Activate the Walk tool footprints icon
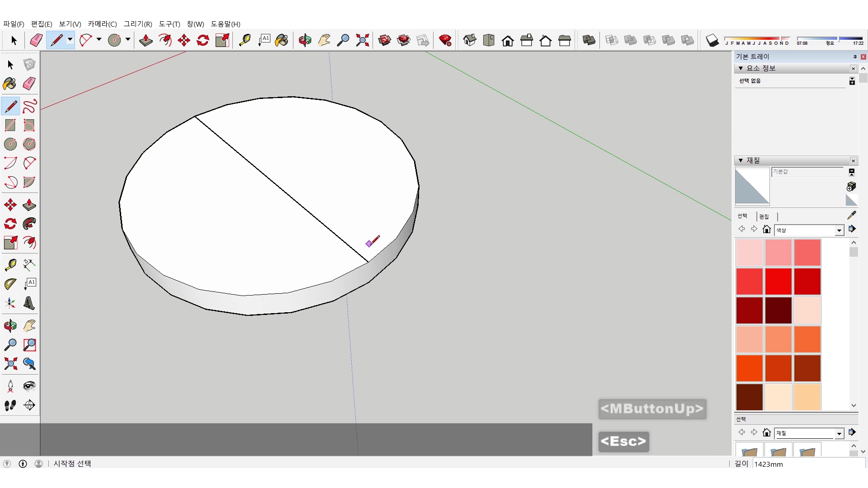 [10, 405]
